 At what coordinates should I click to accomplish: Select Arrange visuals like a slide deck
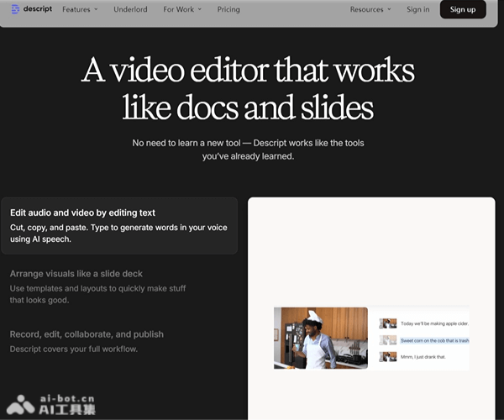76,274
